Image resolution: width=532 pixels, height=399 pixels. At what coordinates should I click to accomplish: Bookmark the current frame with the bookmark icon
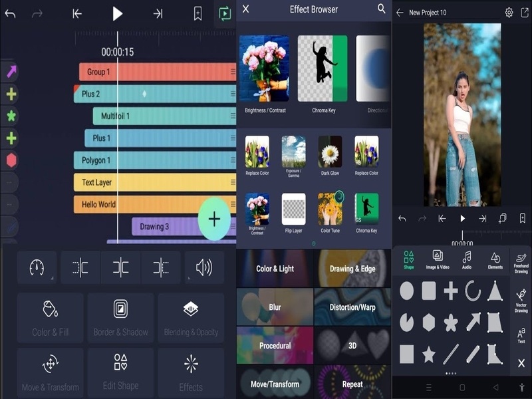coord(197,12)
